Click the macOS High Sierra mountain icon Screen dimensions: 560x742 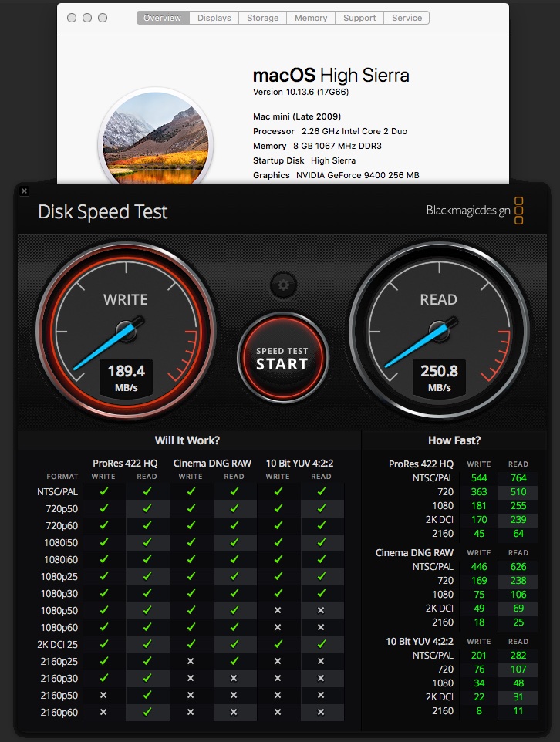tap(156, 138)
